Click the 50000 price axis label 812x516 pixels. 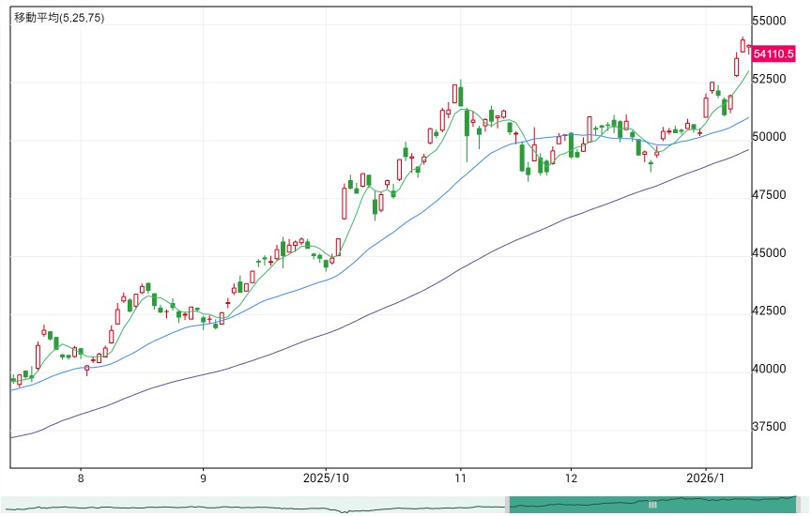click(769, 137)
